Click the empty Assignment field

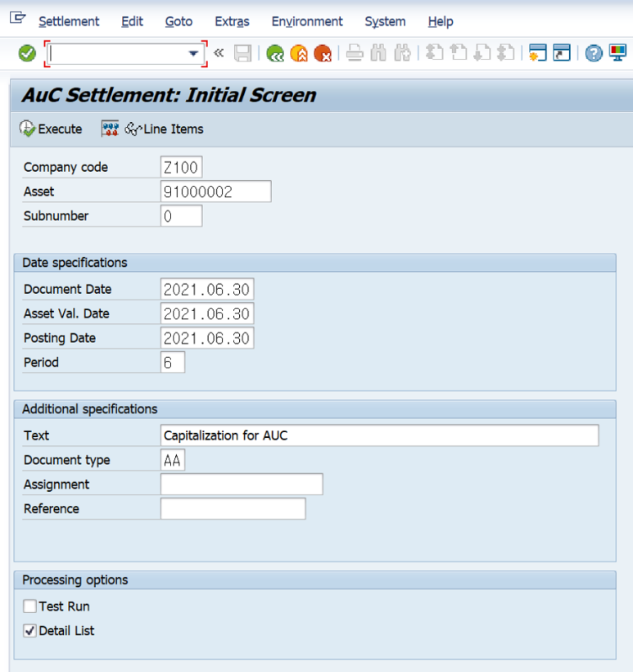(x=242, y=485)
